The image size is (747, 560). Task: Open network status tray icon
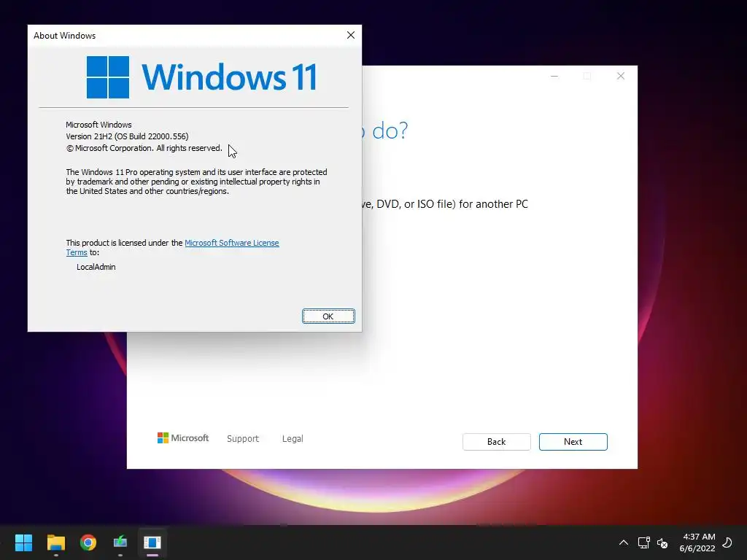[x=643, y=542]
